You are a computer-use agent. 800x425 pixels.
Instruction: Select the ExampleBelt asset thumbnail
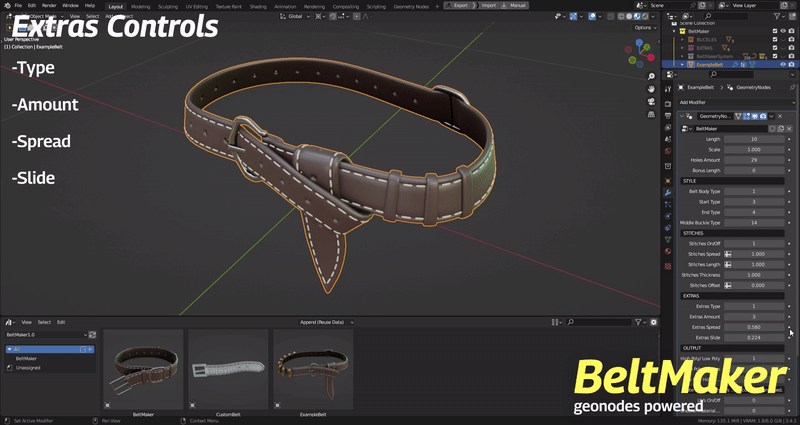click(x=313, y=369)
